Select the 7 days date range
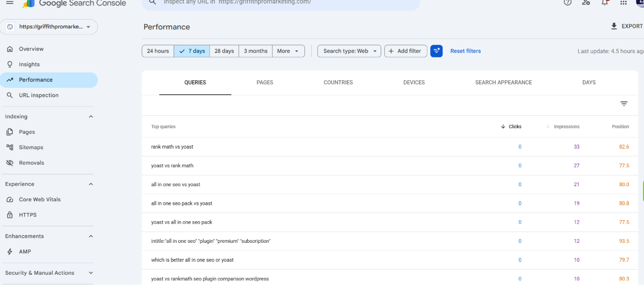The width and height of the screenshot is (644, 285). pos(192,51)
